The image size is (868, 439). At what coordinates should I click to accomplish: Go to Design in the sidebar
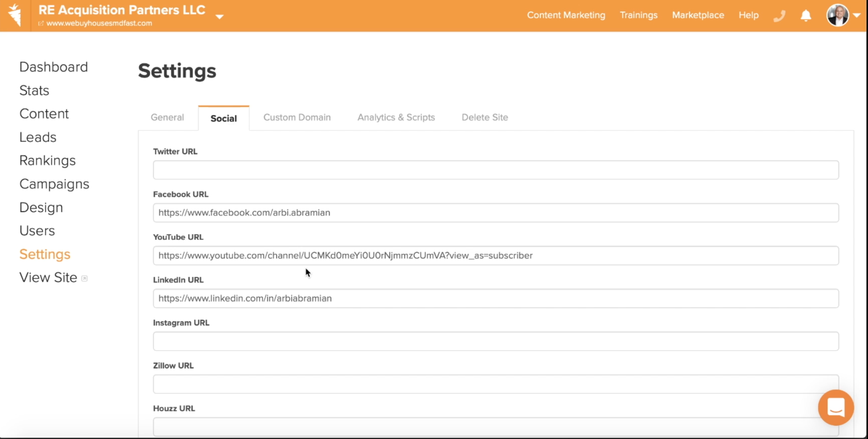tap(41, 207)
